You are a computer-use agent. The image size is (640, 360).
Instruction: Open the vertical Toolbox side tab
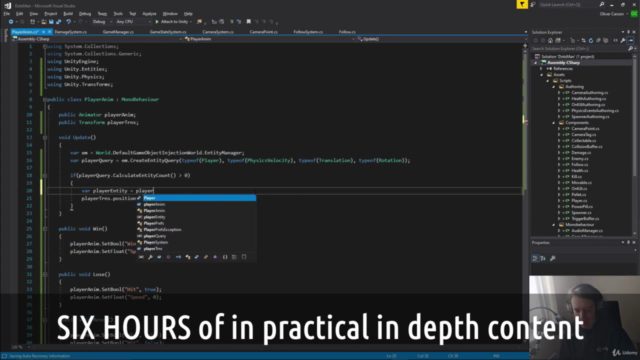[x=5, y=36]
